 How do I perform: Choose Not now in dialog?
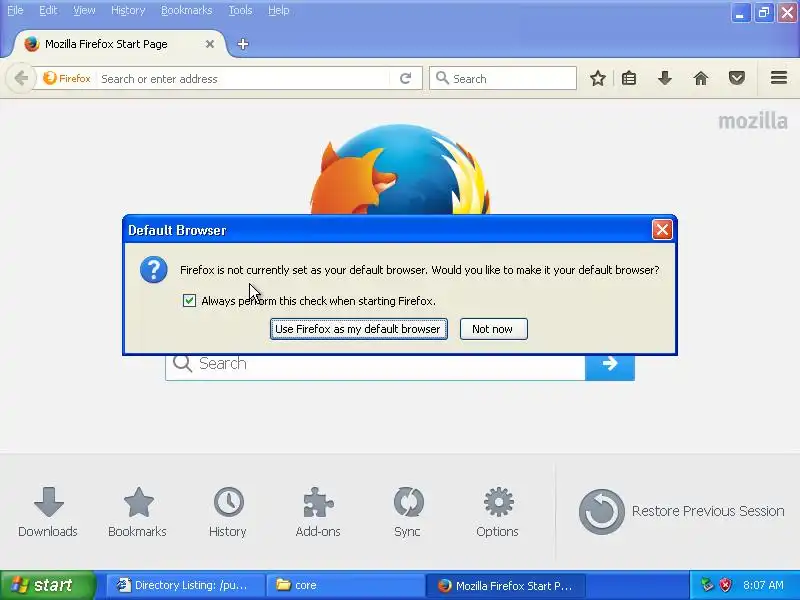point(493,329)
